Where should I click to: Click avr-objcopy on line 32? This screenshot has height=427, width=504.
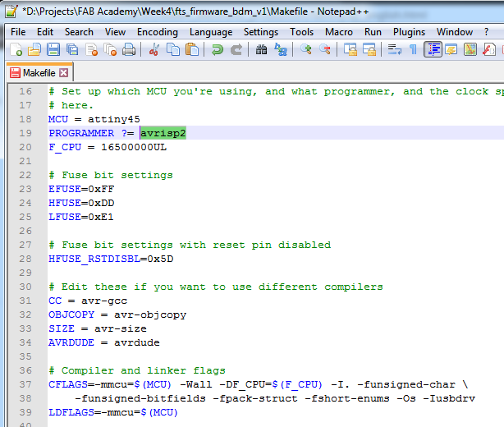click(150, 315)
